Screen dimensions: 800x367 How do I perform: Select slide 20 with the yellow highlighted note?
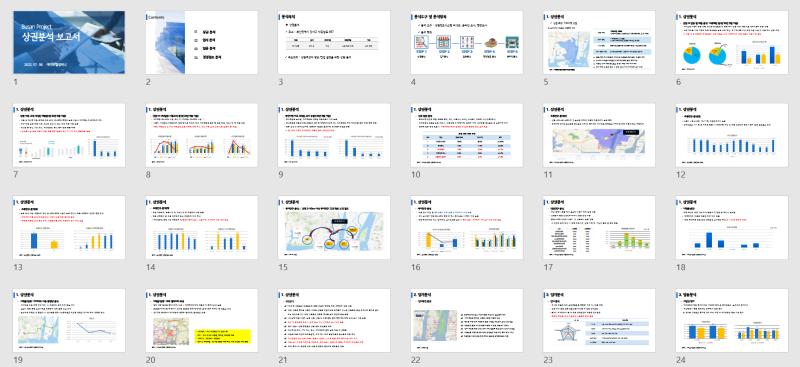(202, 320)
